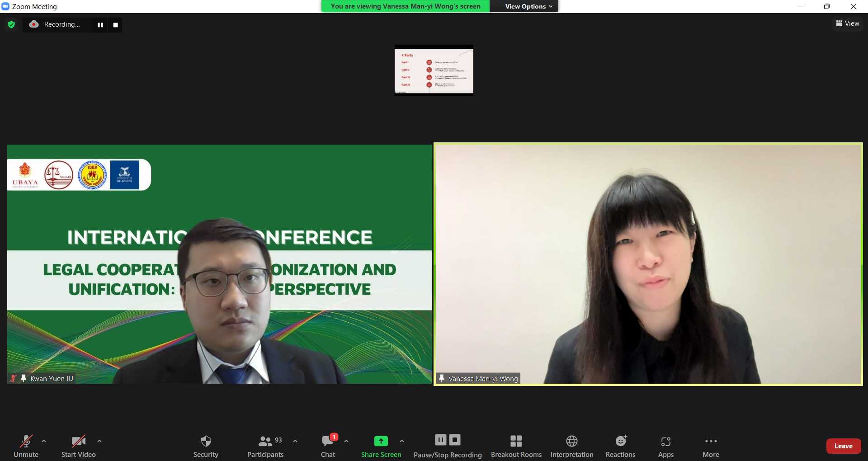Open Breakout Rooms
Viewport: 868px width, 461px height.
coord(516,446)
